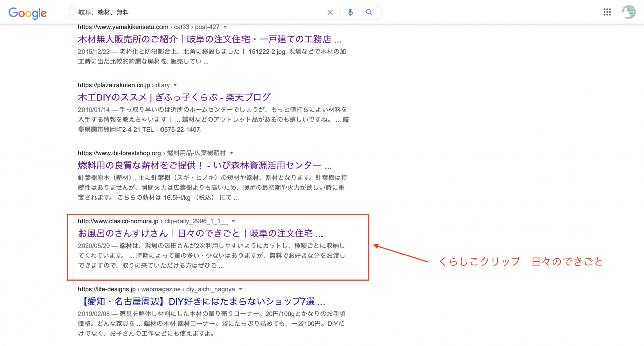Expand options arrow for ibi-forestshop.org result
Screen dimensions: 644x346
231,153
